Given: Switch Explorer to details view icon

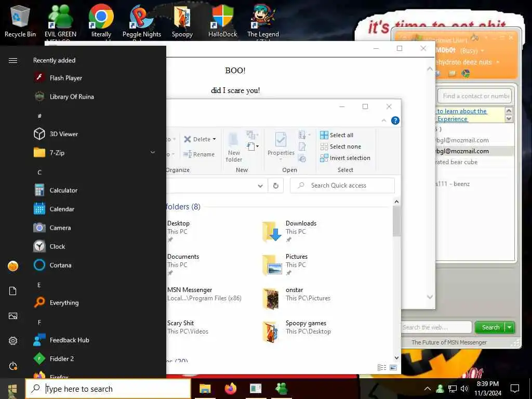Looking at the screenshot, I should [382, 367].
